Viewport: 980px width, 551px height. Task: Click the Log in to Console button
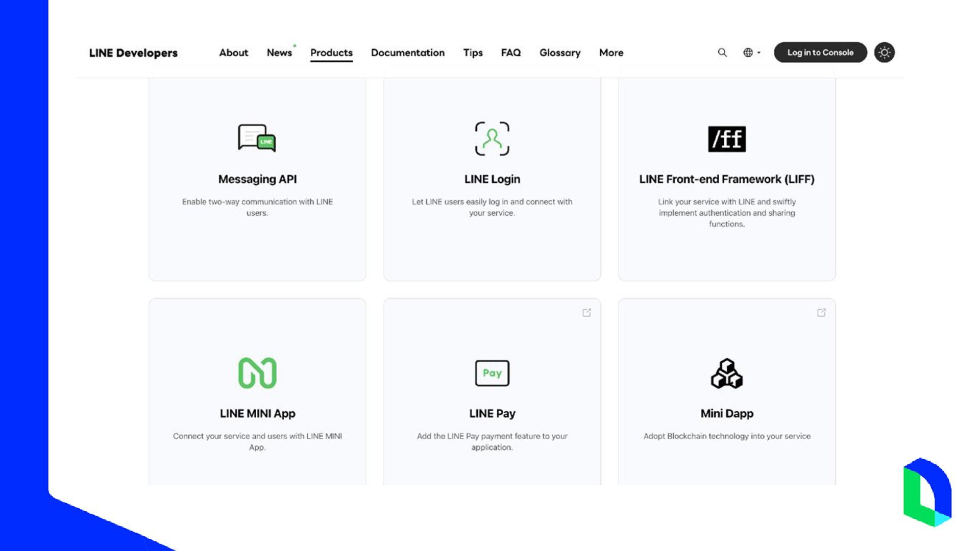[820, 53]
